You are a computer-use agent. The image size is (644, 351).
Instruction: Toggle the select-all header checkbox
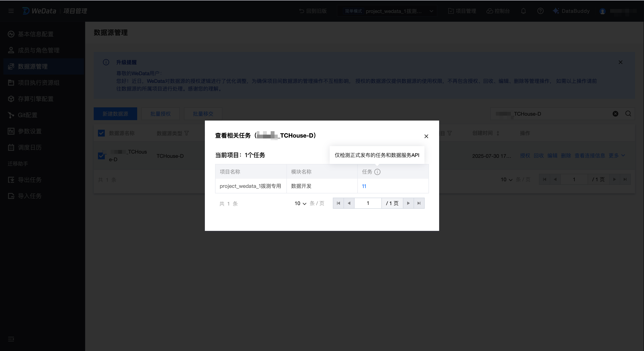click(x=101, y=133)
